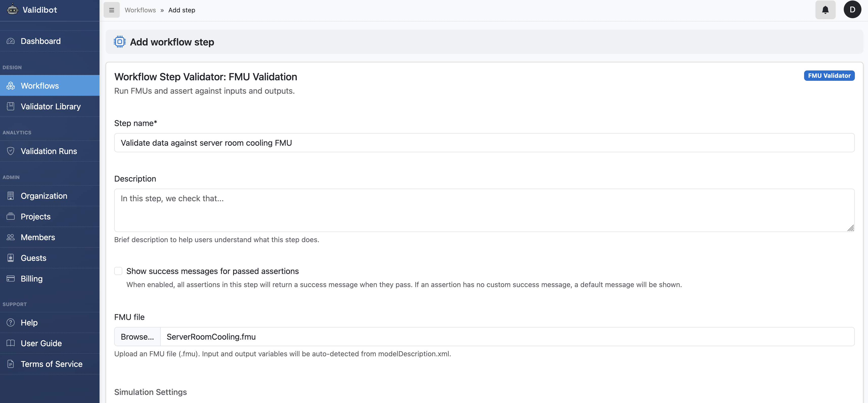Open Terms of Service in the sidebar
This screenshot has width=868, height=403.
51,364
